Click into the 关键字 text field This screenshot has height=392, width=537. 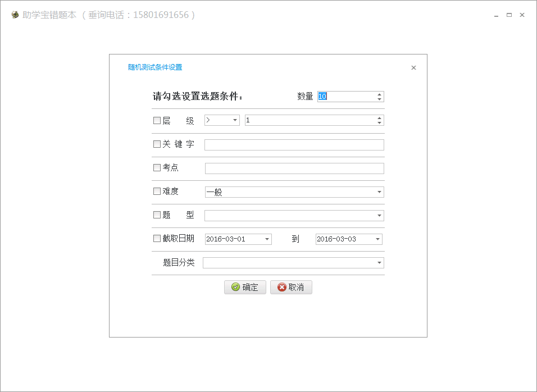pos(294,145)
